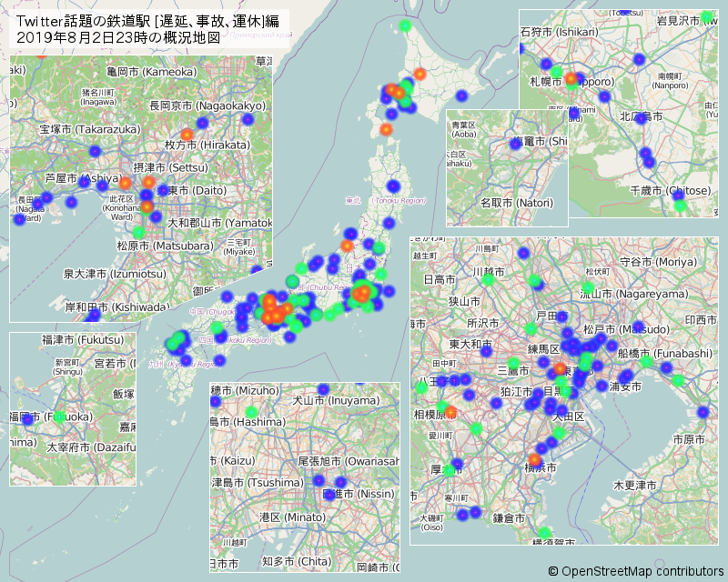Click the '流山市 (Nagareyama)' label

[634, 294]
